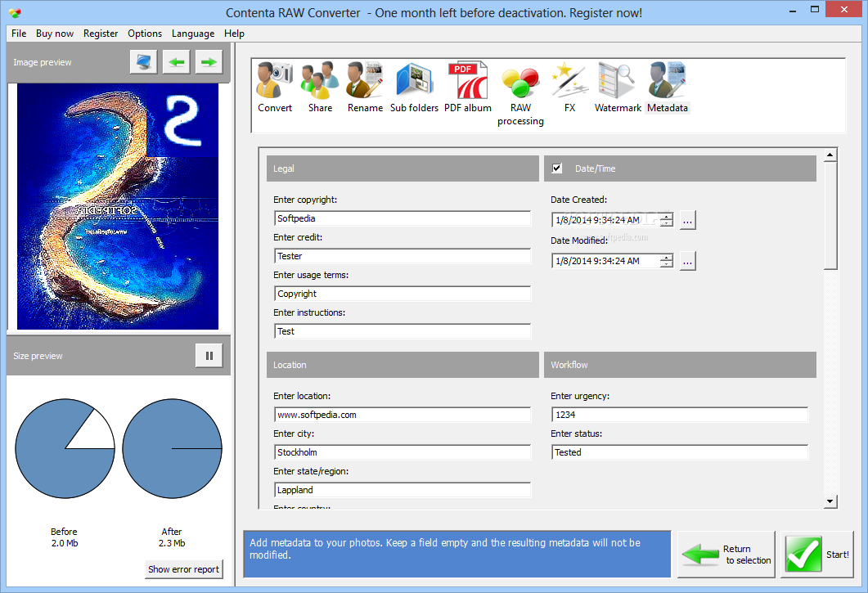This screenshot has width=868, height=593.
Task: Click the 'Enter copyright:' label
Action: pyautogui.click(x=305, y=200)
